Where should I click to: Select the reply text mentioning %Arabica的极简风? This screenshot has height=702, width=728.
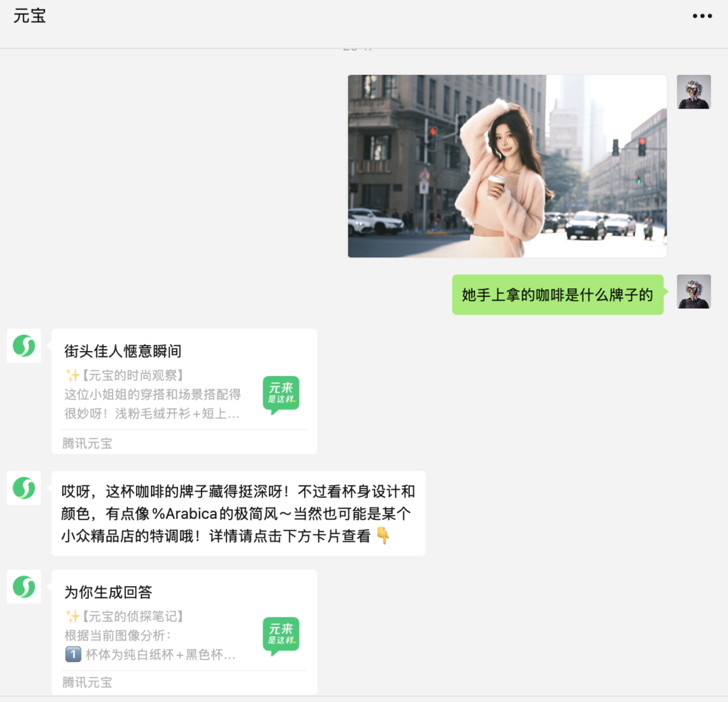click(239, 513)
